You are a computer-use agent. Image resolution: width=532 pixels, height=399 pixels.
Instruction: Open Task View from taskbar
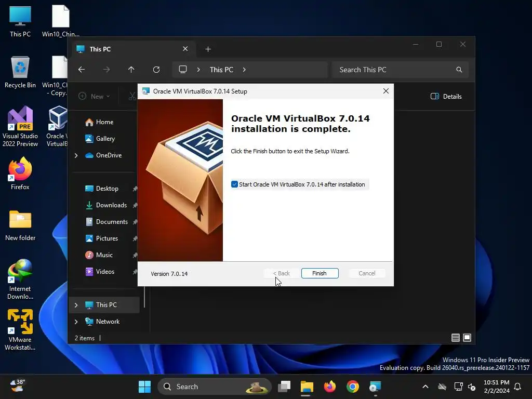[x=284, y=387]
